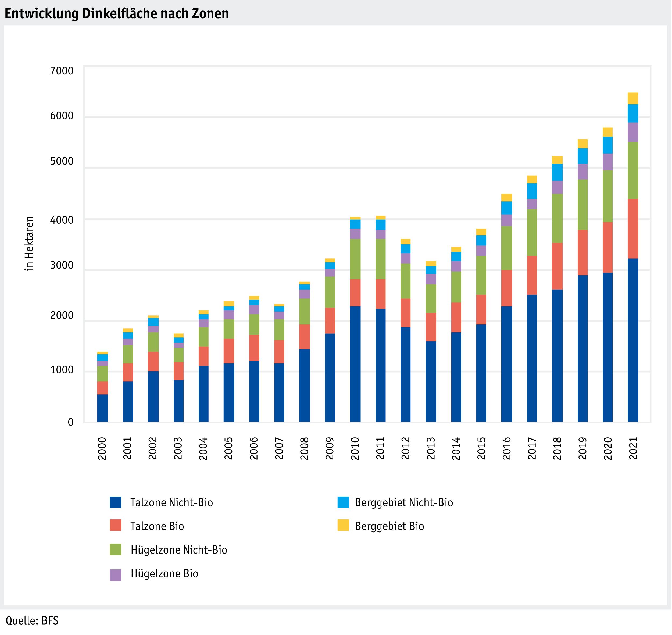Screen dimensions: 672x635
Task: Click the 2010 dark blue bar segment
Action: pos(355,364)
